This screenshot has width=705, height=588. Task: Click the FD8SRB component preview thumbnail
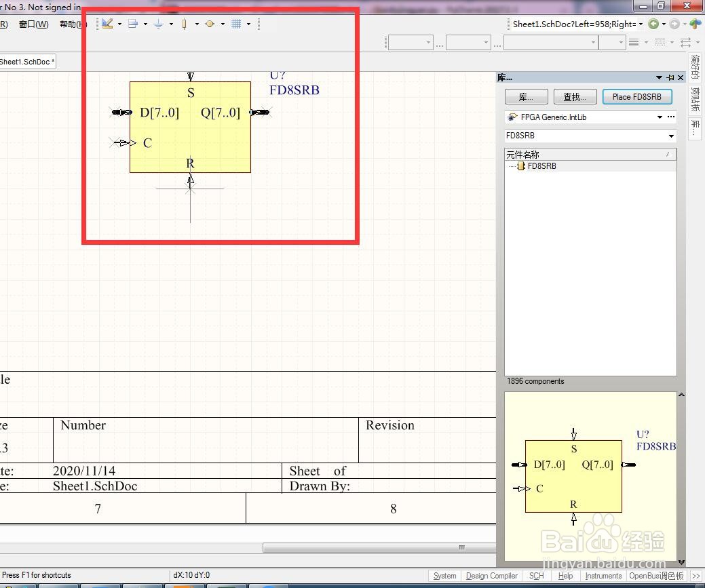pyautogui.click(x=590, y=477)
